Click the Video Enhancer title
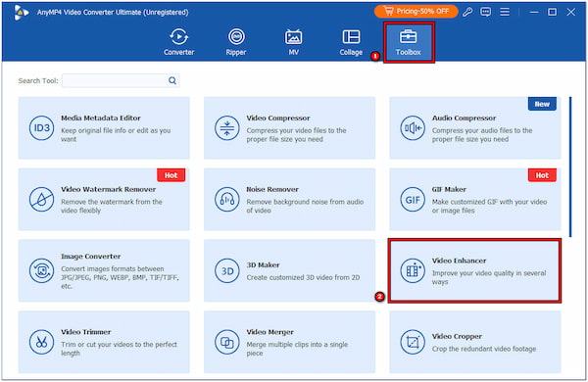 459,261
